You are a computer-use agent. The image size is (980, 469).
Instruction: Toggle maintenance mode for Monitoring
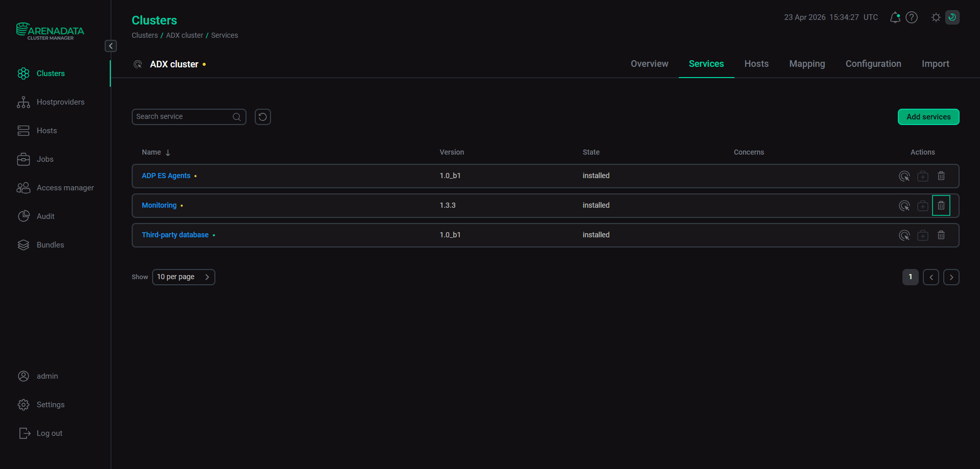point(923,206)
